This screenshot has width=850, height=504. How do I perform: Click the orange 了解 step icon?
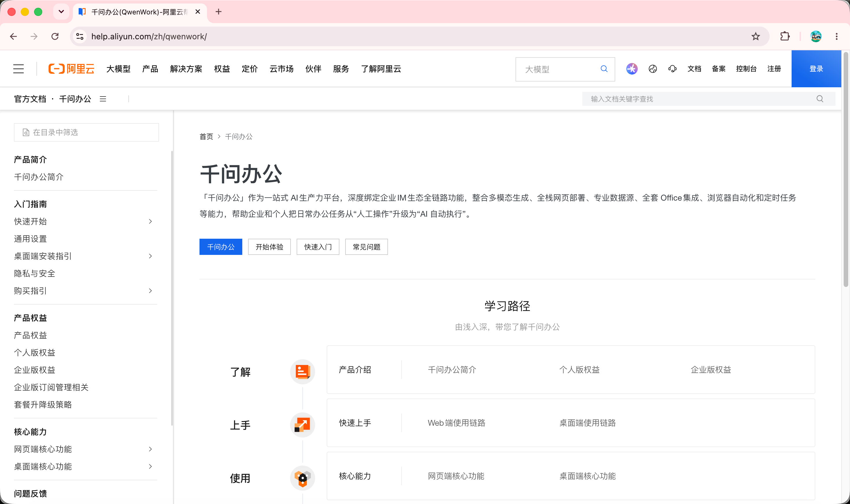302,372
